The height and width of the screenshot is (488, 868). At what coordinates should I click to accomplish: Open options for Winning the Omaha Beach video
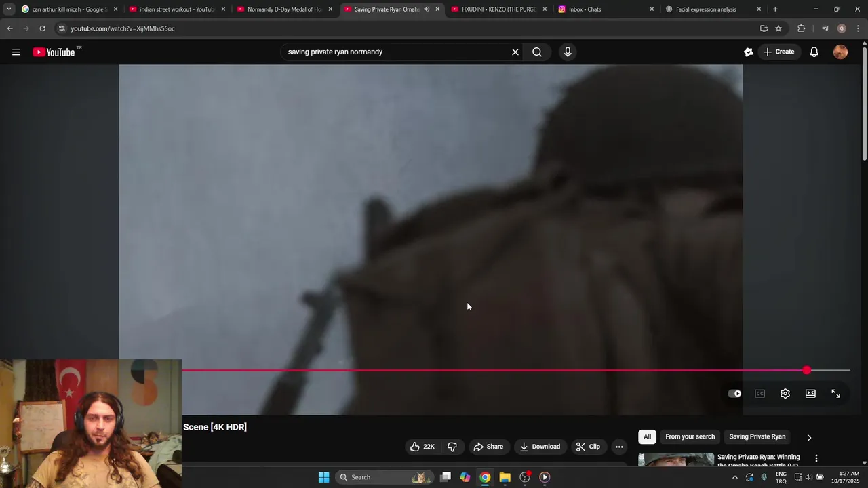[816, 459]
